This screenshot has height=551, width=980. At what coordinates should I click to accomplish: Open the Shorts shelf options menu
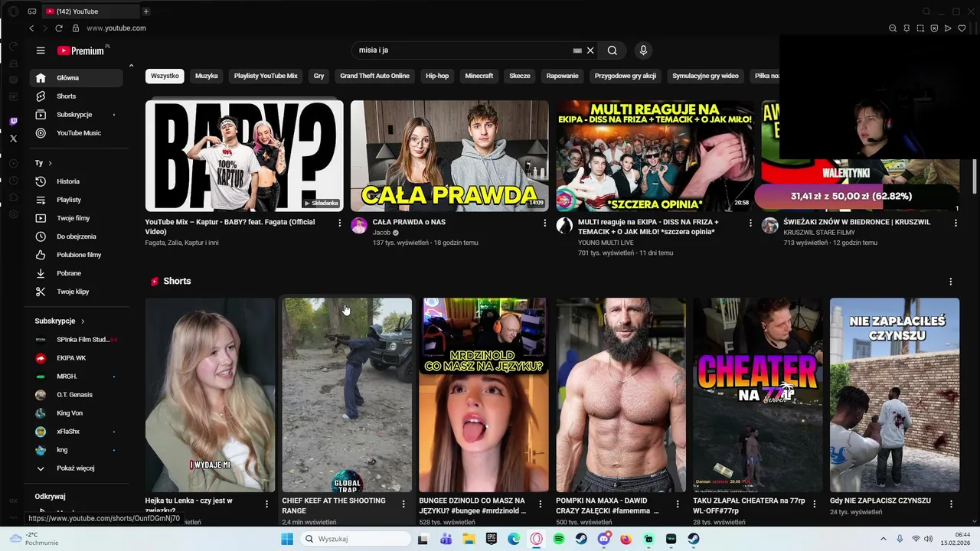click(951, 282)
